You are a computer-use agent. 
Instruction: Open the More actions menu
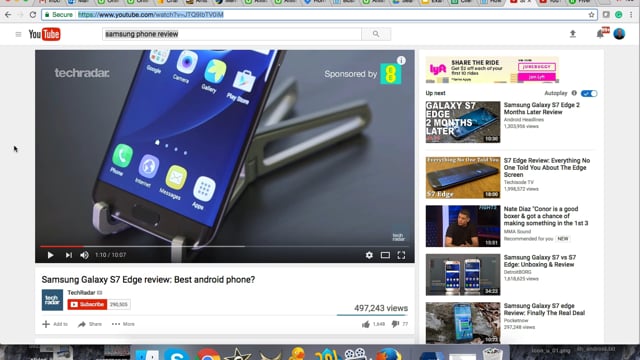tap(123, 324)
